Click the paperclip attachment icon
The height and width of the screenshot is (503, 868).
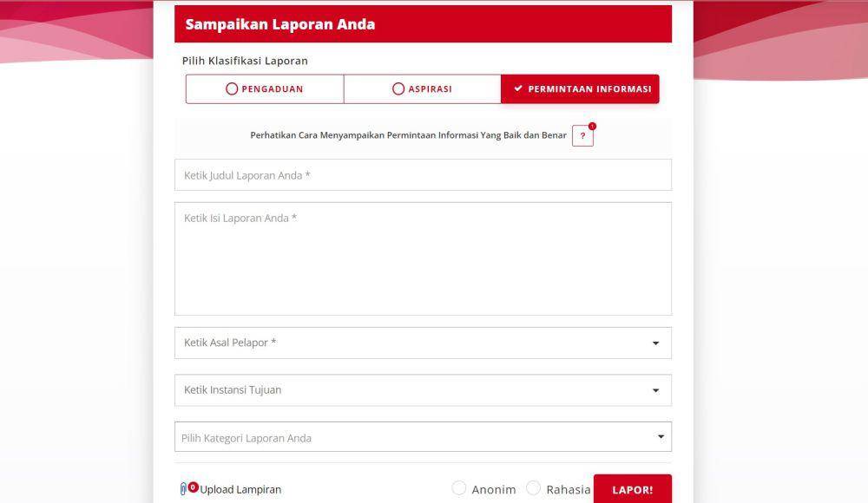[183, 488]
